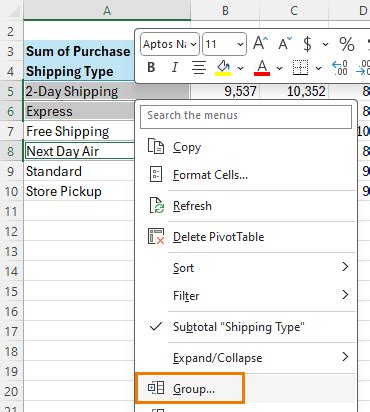The image size is (370, 412).
Task: Click the Format Cells icon
Action: pyautogui.click(x=156, y=174)
